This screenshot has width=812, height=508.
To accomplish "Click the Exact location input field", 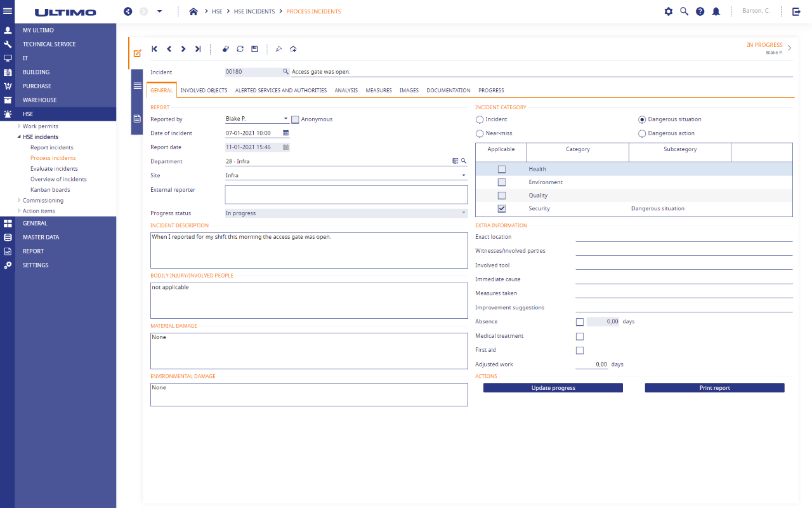I will (x=684, y=237).
